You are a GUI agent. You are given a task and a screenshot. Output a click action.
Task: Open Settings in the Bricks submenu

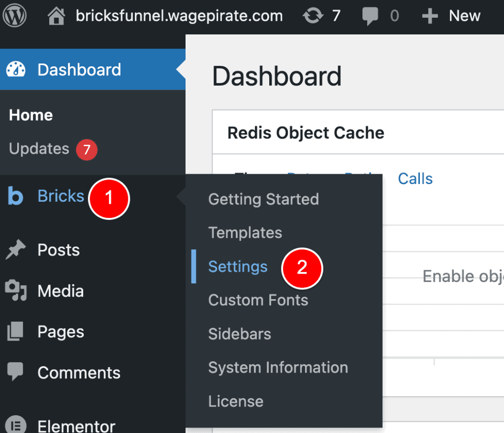click(x=238, y=266)
